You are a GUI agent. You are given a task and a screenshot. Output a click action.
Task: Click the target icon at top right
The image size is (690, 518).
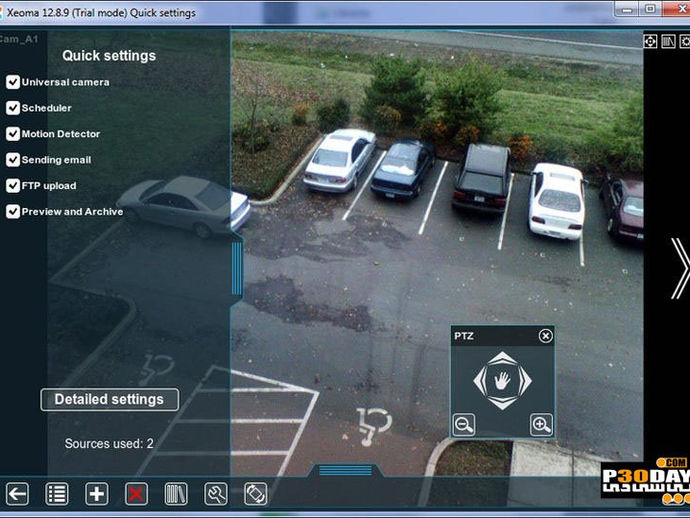click(x=650, y=41)
